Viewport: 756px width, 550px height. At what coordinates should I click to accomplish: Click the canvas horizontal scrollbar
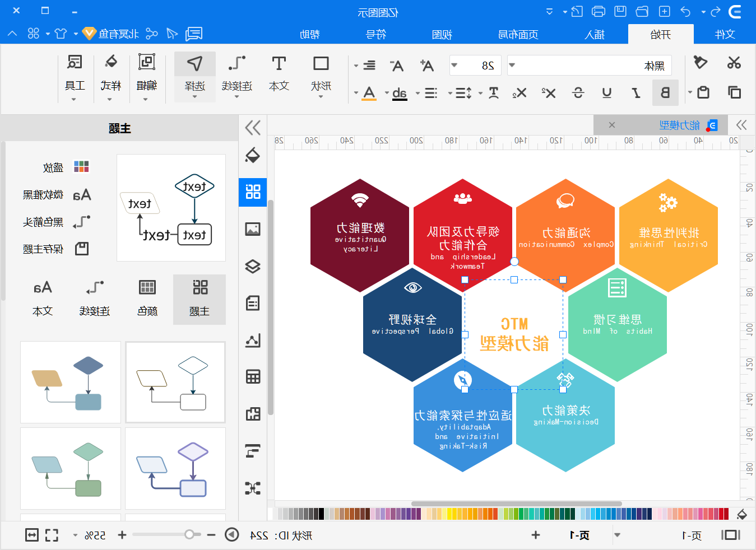pos(516,504)
